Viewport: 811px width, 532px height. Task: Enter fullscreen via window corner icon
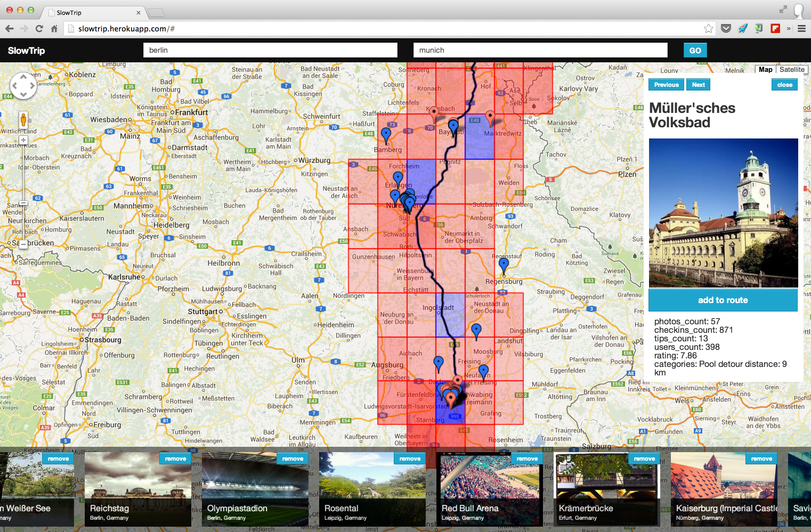click(783, 9)
